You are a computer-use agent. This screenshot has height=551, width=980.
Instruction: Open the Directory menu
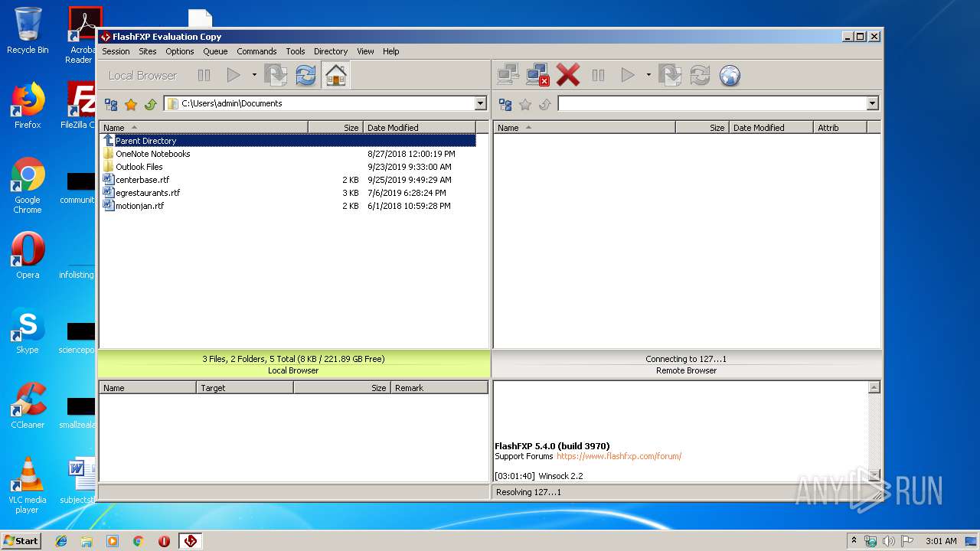pyautogui.click(x=331, y=51)
